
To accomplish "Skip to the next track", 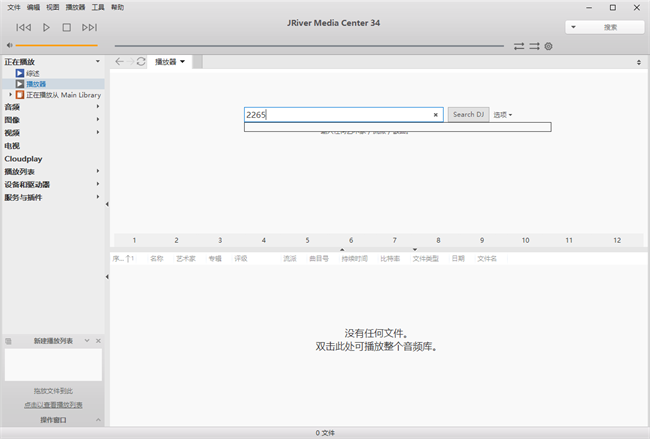I will (x=89, y=28).
